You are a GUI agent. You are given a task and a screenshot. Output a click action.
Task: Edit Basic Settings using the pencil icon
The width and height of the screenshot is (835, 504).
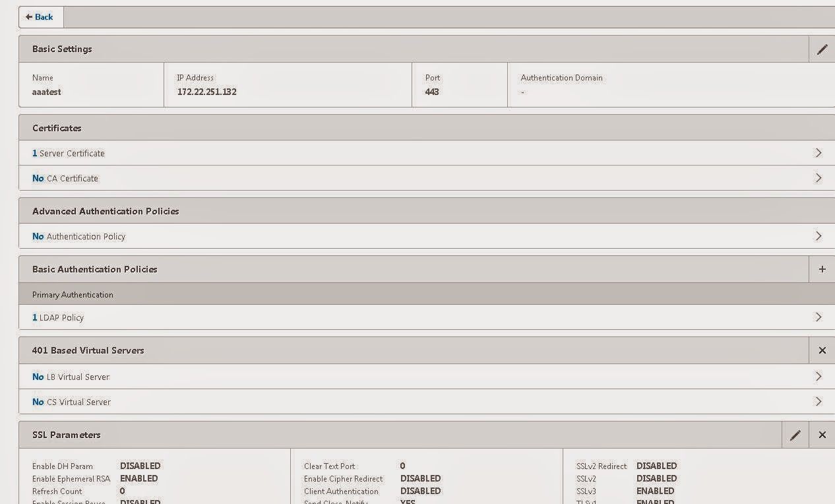click(822, 49)
